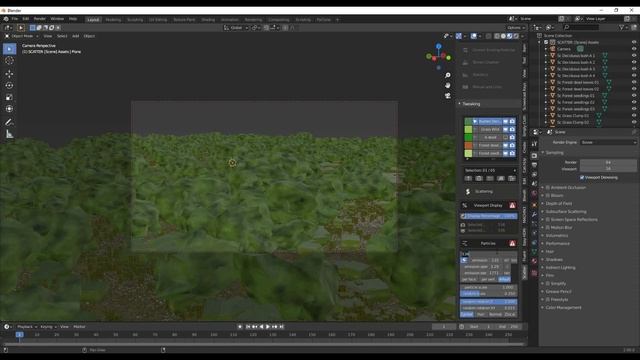Open the Options button in viewport header

coord(516,28)
